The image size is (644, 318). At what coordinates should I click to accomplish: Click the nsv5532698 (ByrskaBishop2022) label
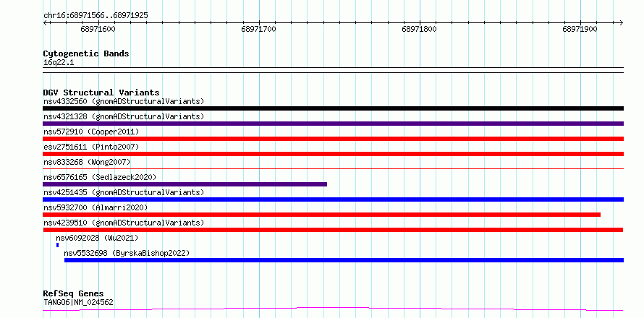[127, 253]
